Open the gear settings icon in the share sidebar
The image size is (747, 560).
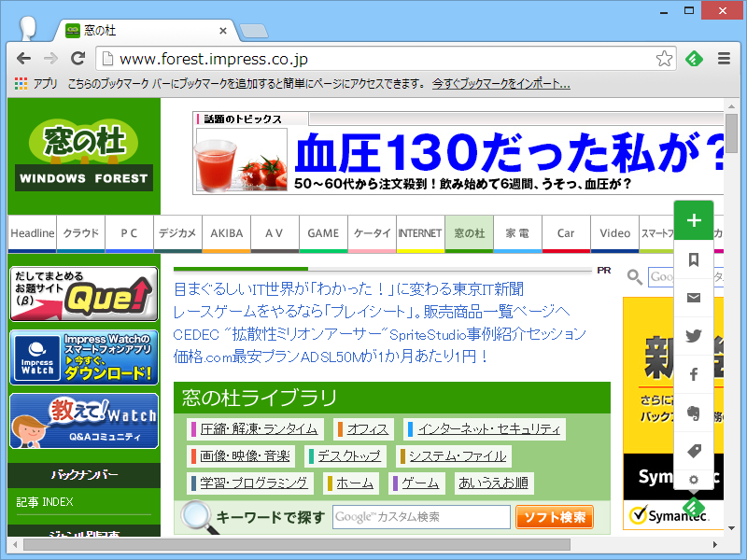(x=694, y=480)
